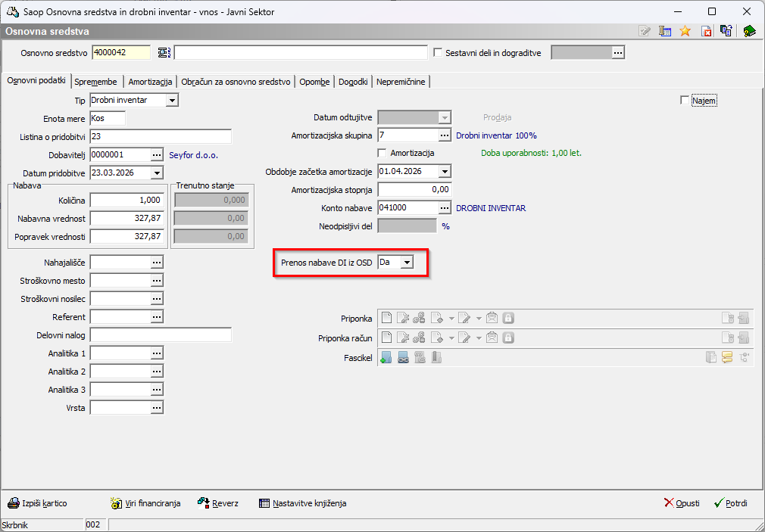The height and width of the screenshot is (532, 765).
Task: Click the favorites star icon in header
Action: (685, 31)
